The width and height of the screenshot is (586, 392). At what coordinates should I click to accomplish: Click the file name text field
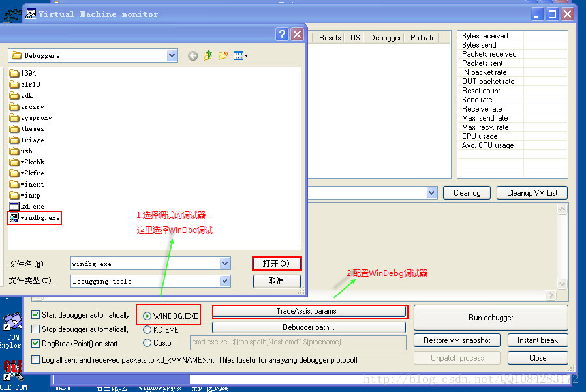(x=146, y=264)
